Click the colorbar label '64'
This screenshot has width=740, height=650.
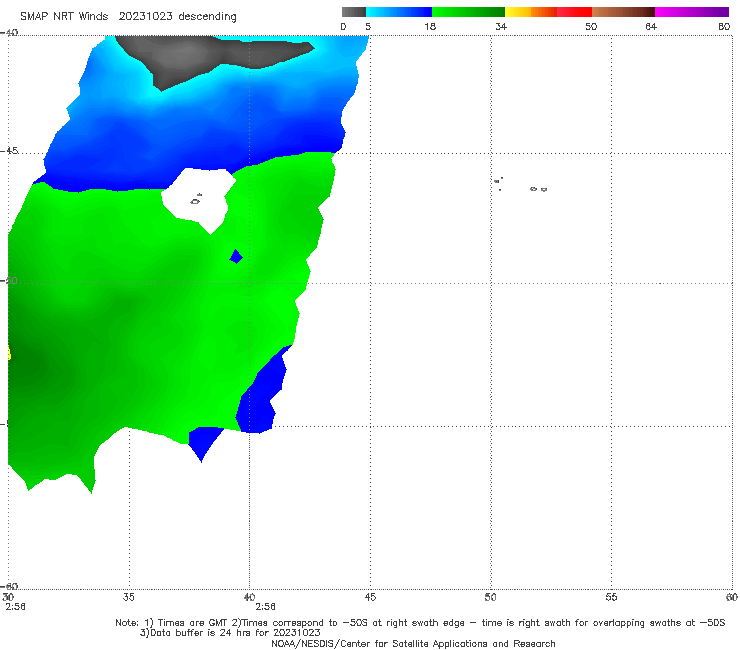651,26
